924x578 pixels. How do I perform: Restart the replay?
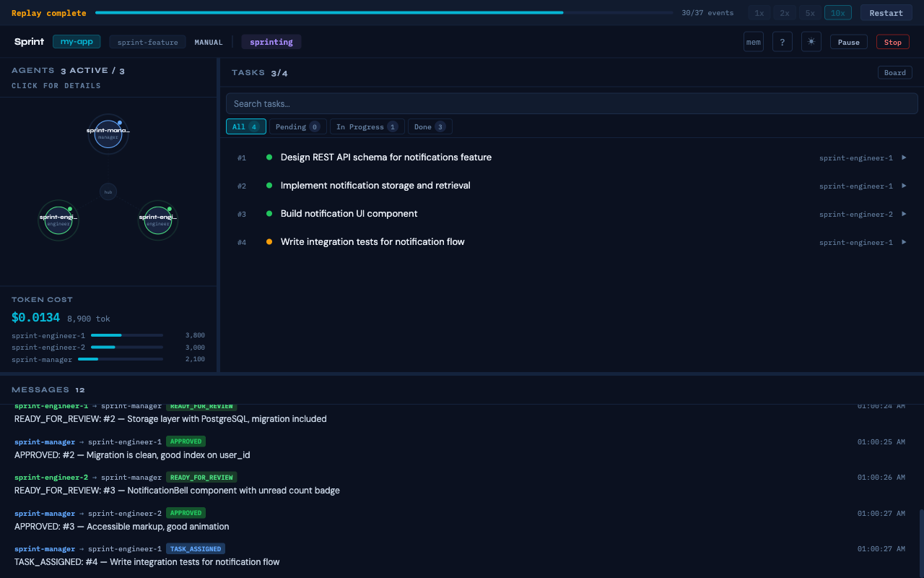click(x=886, y=12)
